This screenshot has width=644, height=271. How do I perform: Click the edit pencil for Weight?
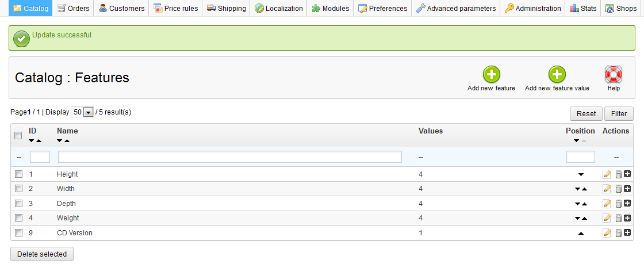click(607, 218)
